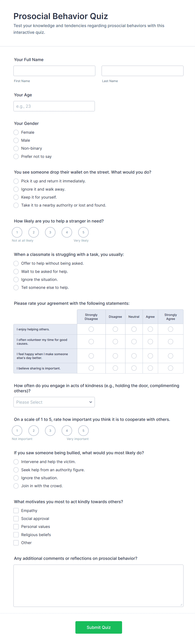Select the Non-binary gender option
This screenshot has width=195, height=644.
[16, 148]
